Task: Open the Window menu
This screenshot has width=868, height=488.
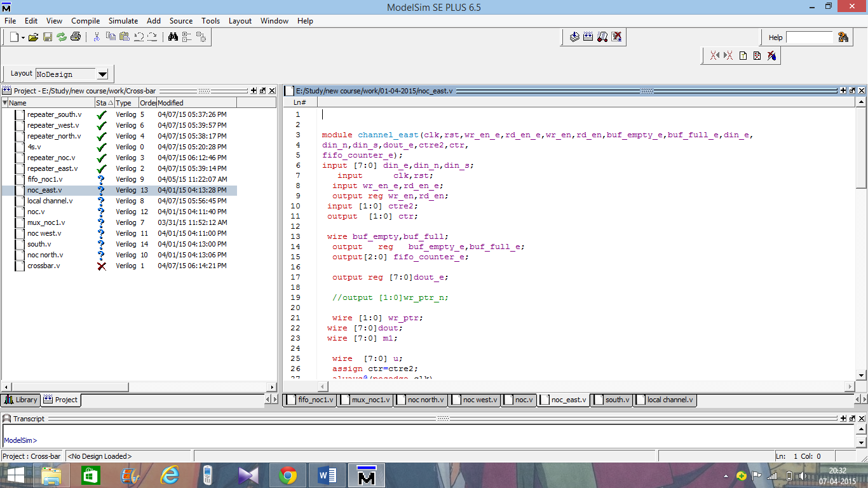Action: 275,21
